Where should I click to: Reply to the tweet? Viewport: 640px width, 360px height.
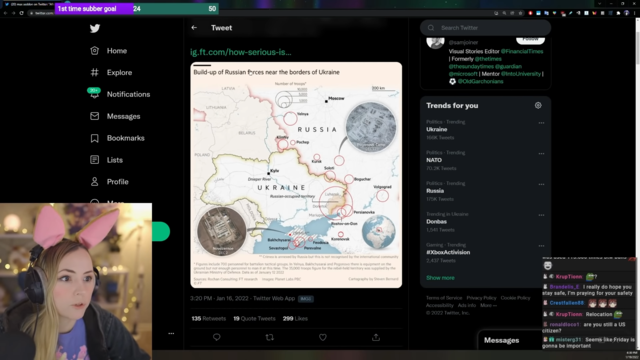(217, 337)
